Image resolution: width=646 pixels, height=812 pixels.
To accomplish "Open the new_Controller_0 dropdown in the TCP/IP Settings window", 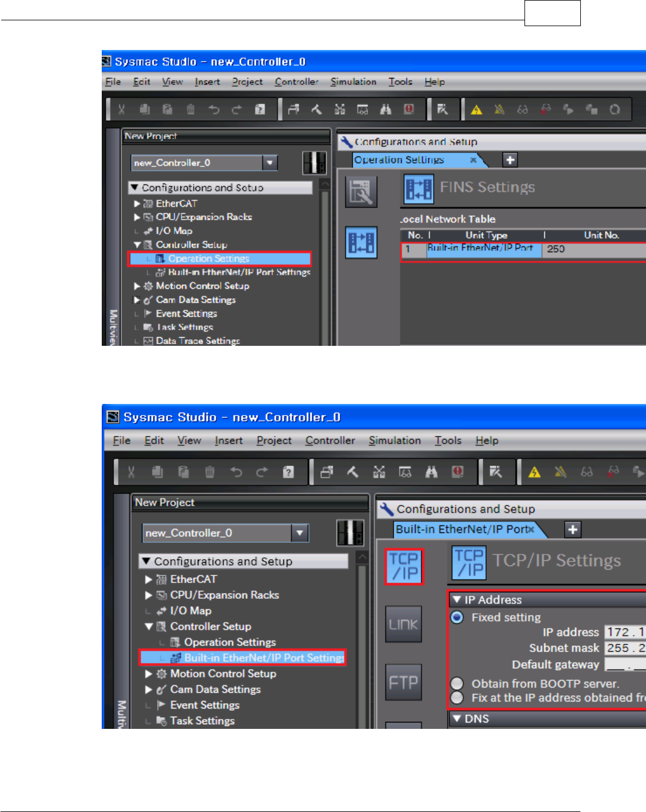I will pyautogui.click(x=300, y=532).
